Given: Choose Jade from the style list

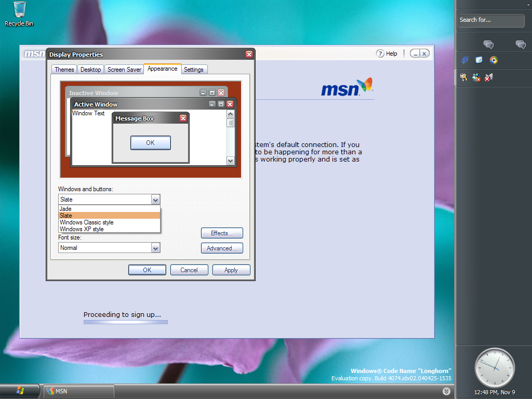Looking at the screenshot, I should (x=66, y=209).
